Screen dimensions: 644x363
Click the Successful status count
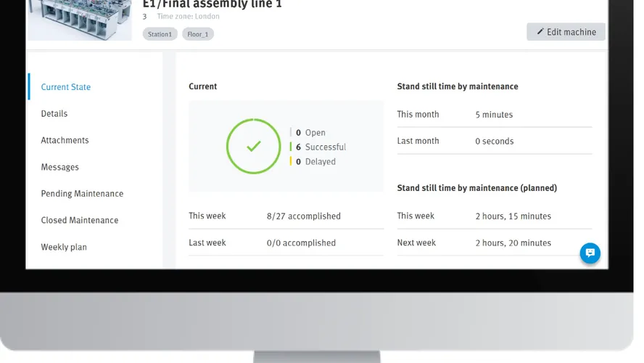point(321,147)
